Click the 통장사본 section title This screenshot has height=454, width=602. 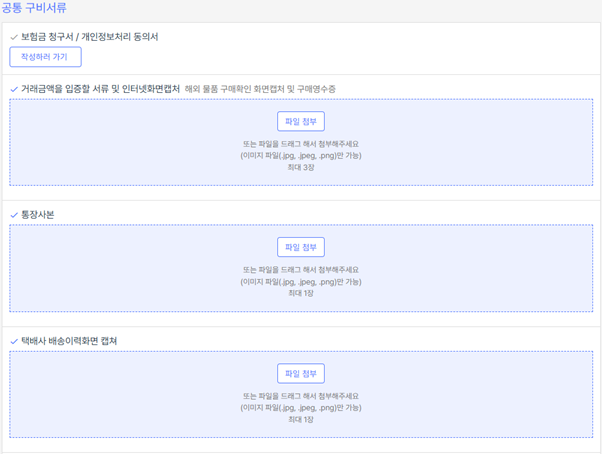38,215
